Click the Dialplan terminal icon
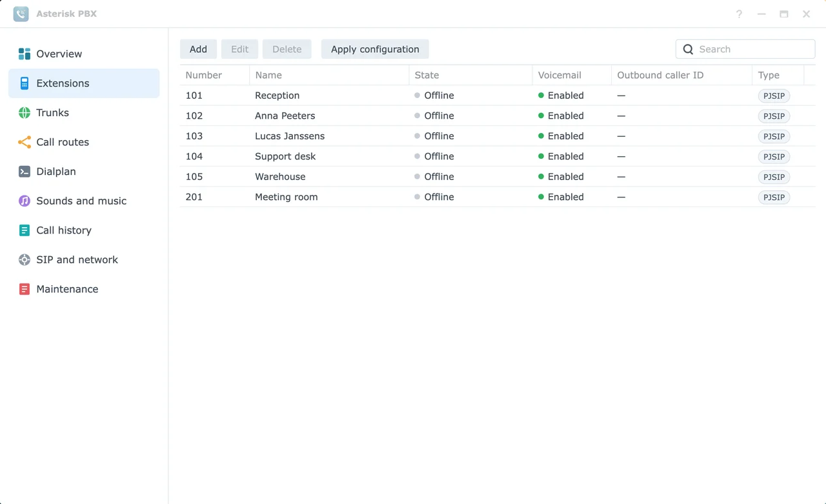The width and height of the screenshot is (826, 504). point(25,172)
